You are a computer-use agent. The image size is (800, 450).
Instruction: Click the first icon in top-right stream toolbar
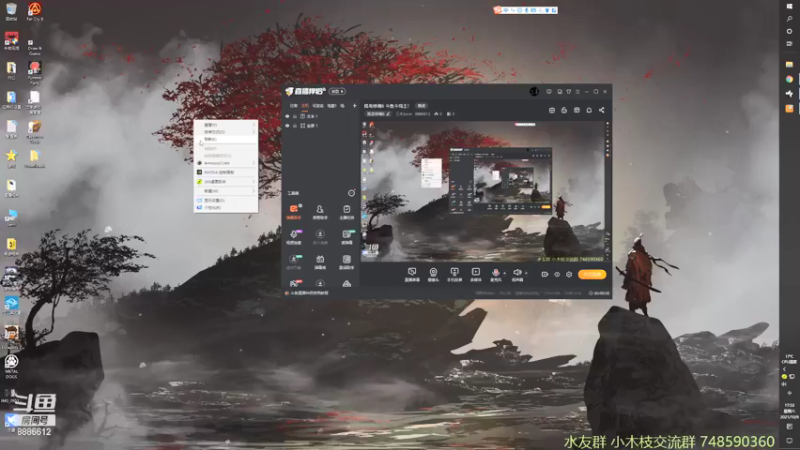(x=552, y=110)
